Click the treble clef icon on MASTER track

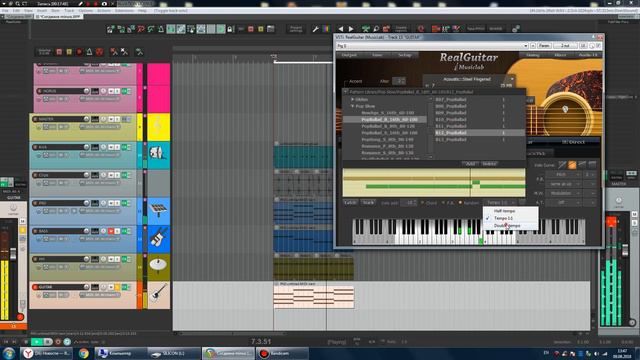[158, 127]
